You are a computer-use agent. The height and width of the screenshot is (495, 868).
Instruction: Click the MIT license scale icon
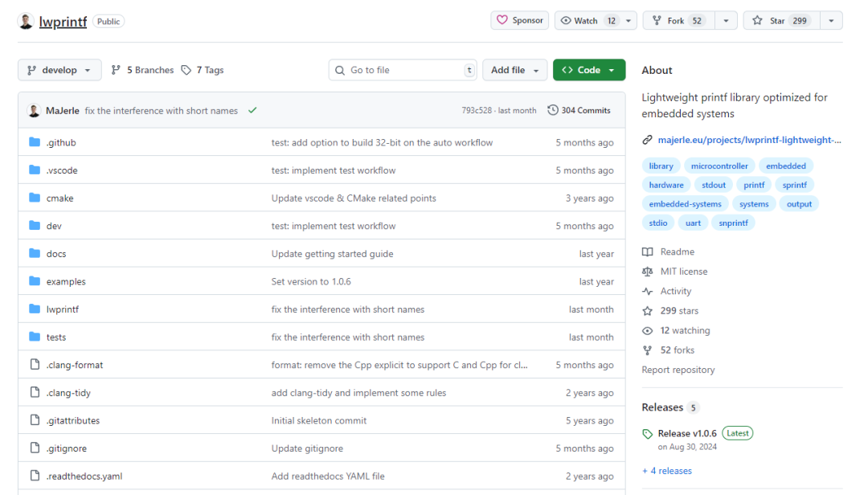[648, 272]
